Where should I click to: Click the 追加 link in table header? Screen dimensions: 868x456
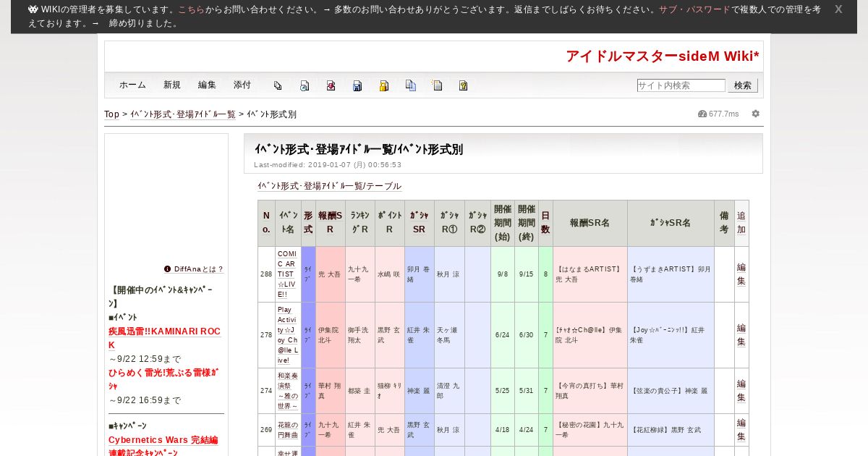[x=741, y=223]
